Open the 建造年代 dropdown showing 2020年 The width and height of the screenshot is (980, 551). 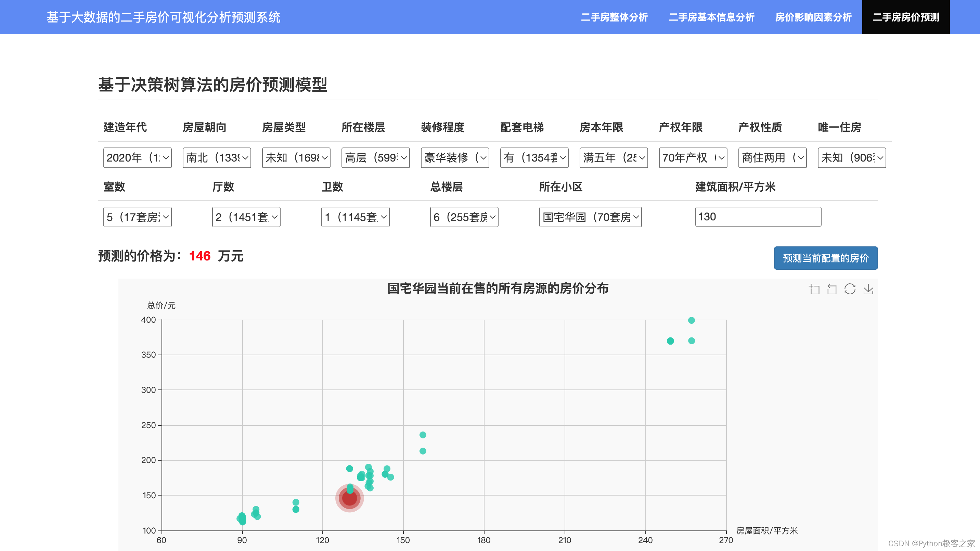click(x=137, y=157)
